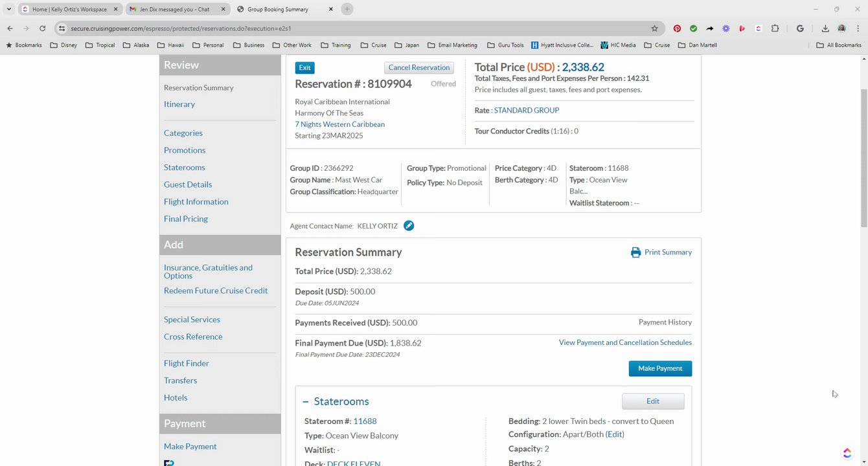The image size is (868, 466).
Task: Click the Cancel Reservation button
Action: coord(418,68)
